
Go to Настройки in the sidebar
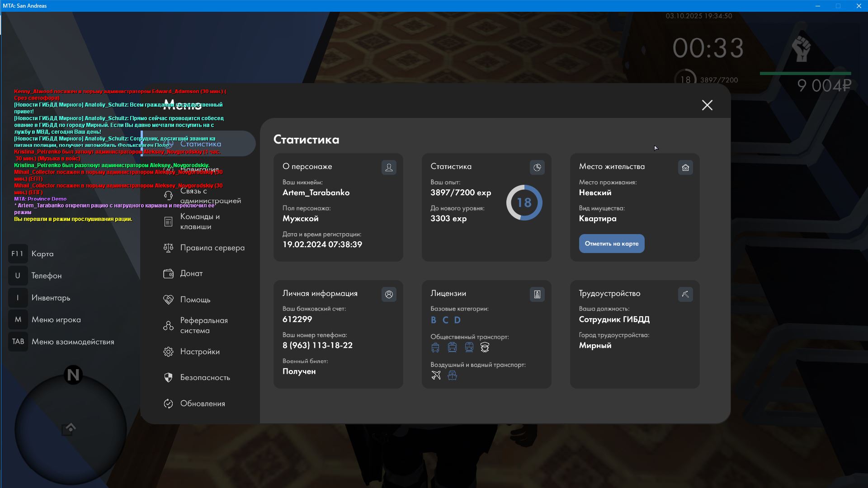[x=200, y=352]
